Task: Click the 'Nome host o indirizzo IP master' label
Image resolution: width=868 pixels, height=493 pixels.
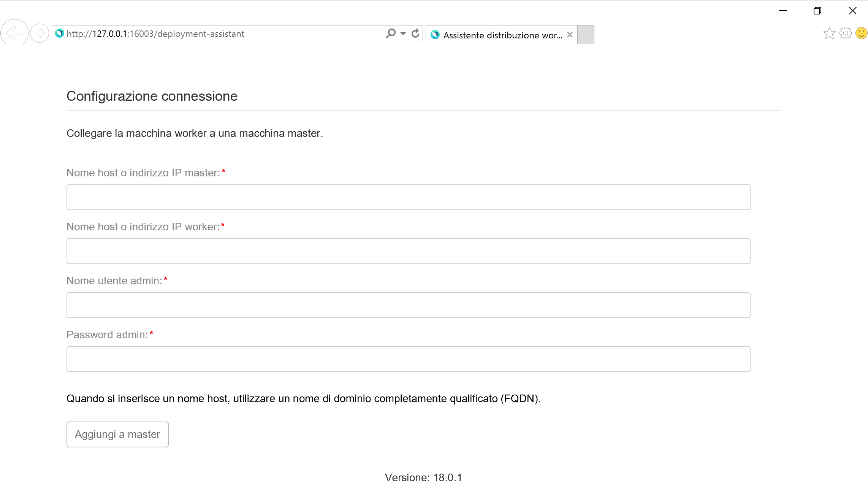Action: 144,173
